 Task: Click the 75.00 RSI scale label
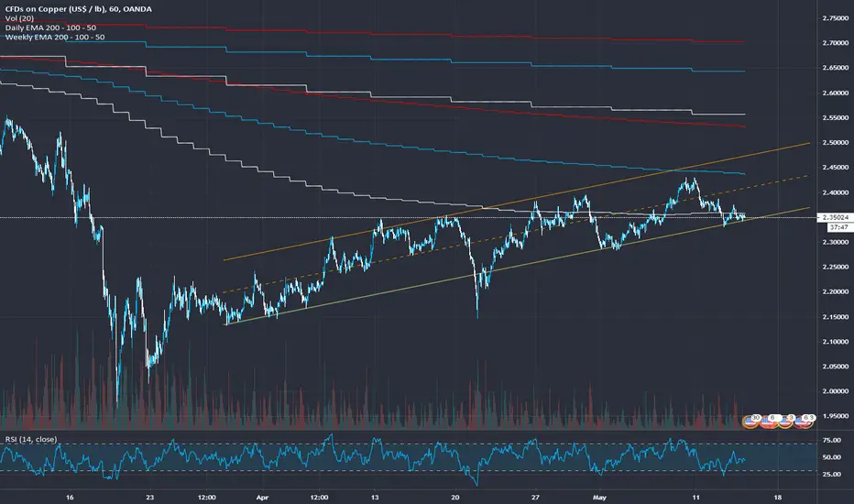click(x=832, y=440)
